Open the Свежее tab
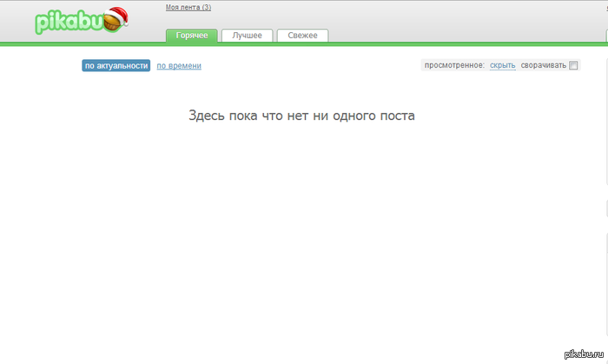 point(302,36)
